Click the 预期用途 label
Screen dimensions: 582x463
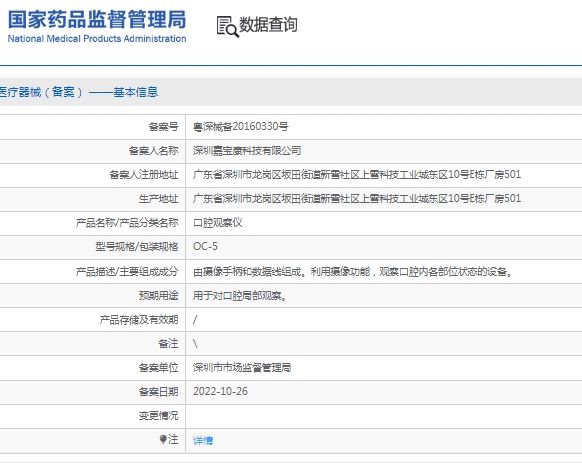[158, 296]
